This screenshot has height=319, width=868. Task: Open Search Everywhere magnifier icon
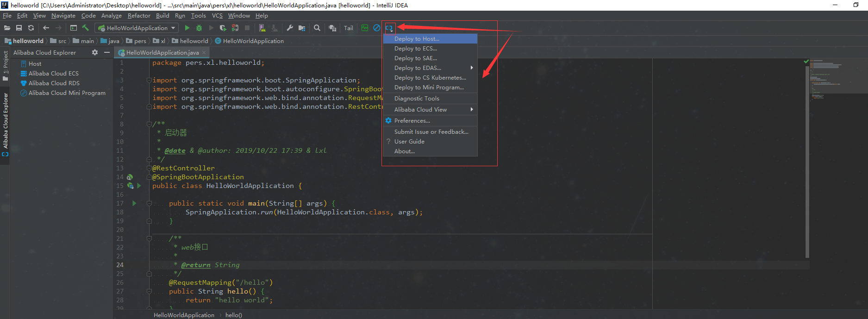317,28
